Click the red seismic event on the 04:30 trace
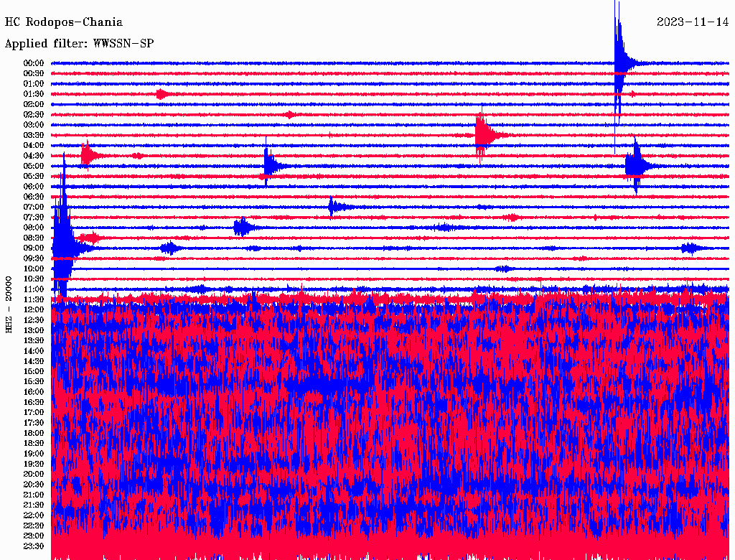Screen dimensions: 735x560 coord(88,155)
